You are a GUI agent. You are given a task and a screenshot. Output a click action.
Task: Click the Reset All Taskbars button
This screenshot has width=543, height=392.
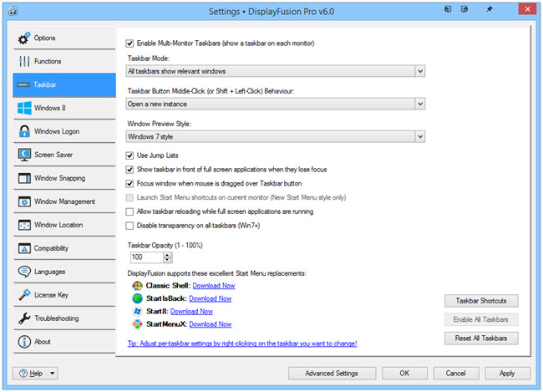coord(481,339)
